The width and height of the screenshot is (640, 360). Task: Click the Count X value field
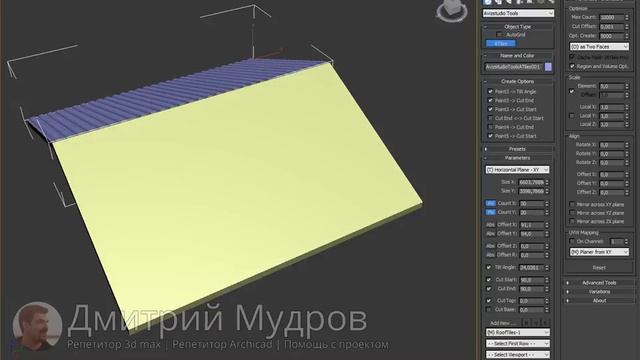pyautogui.click(x=531, y=203)
